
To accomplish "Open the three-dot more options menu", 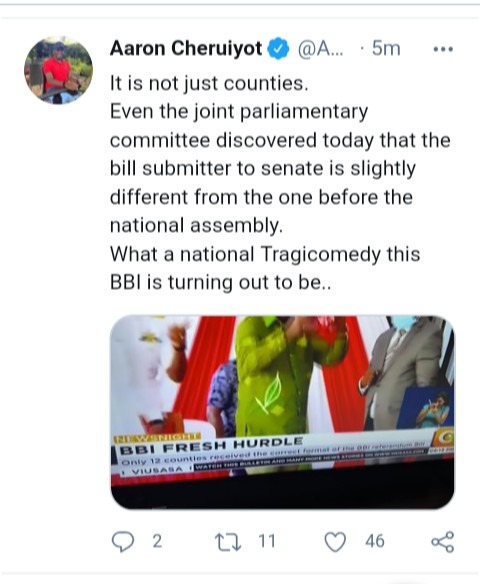I will (443, 49).
